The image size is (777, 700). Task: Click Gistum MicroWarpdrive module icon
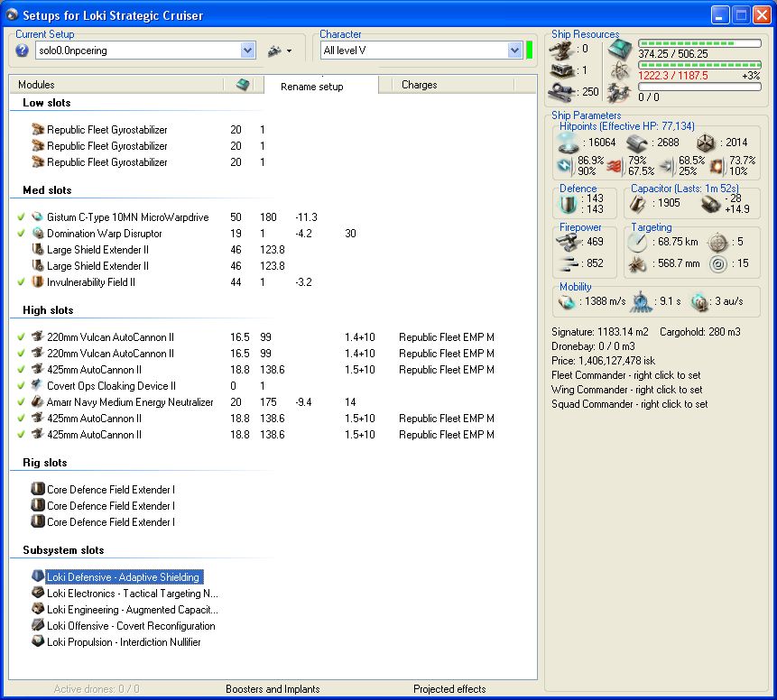click(38, 216)
